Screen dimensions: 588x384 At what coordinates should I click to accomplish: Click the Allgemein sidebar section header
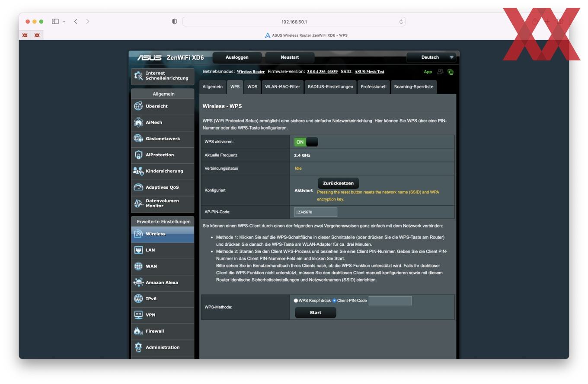(x=163, y=94)
